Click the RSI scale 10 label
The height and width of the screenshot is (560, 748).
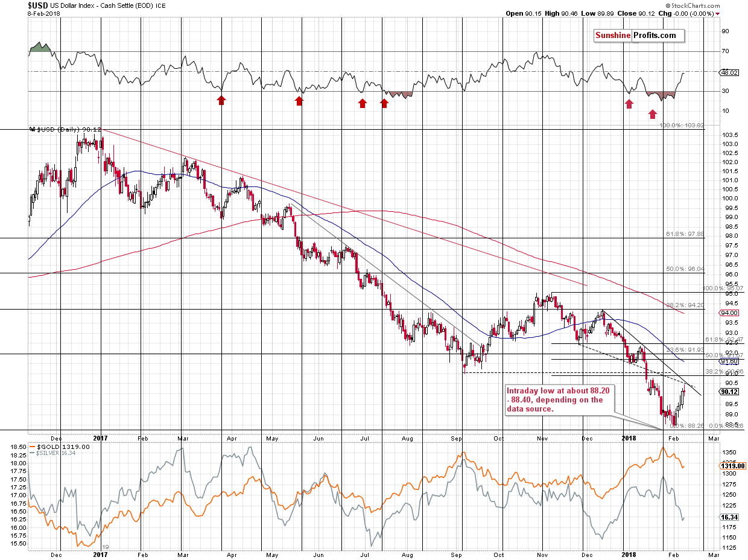[x=726, y=111]
